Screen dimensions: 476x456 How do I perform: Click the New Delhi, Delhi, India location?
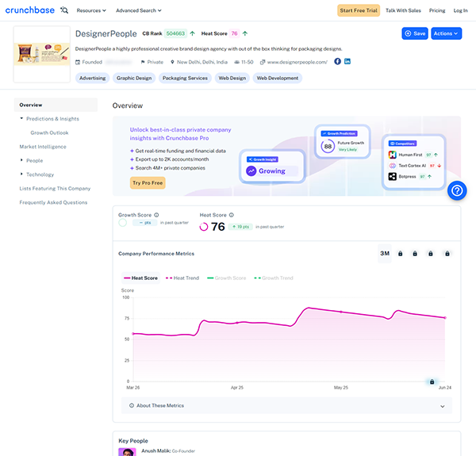pos(202,62)
